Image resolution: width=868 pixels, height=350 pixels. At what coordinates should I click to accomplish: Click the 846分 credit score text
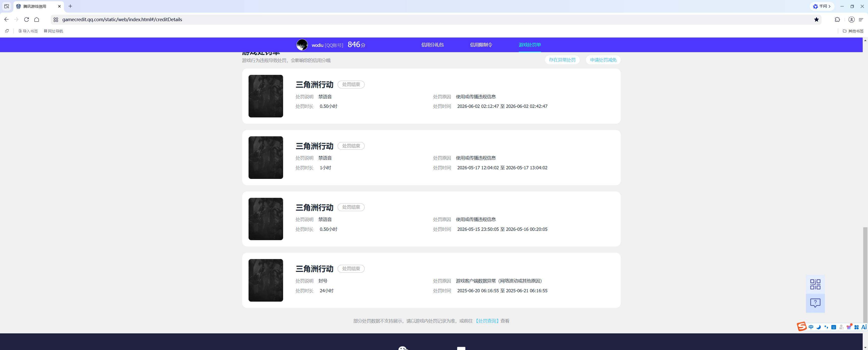(x=356, y=45)
